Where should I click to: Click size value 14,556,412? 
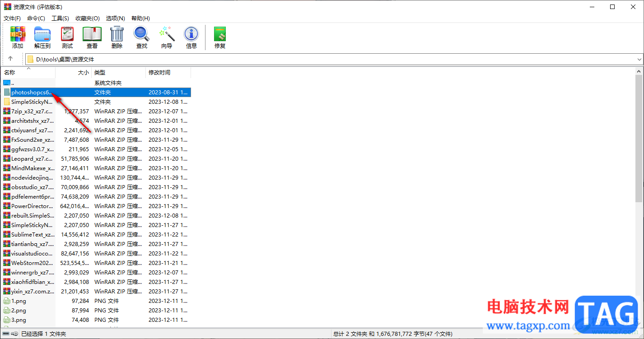[x=75, y=234]
